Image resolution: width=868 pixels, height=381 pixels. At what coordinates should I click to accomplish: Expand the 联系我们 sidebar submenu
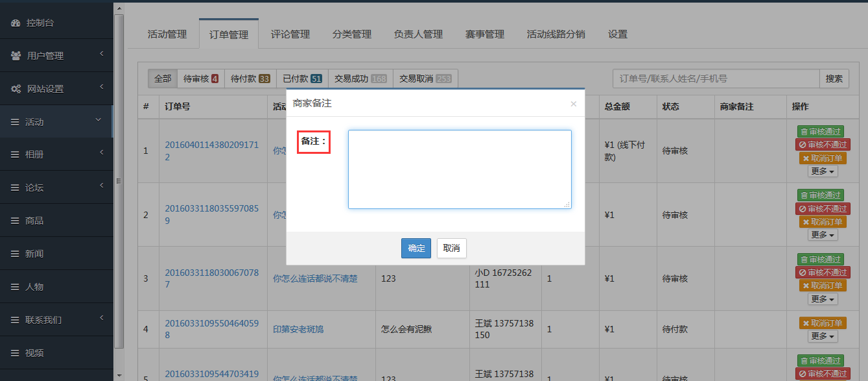(101, 318)
